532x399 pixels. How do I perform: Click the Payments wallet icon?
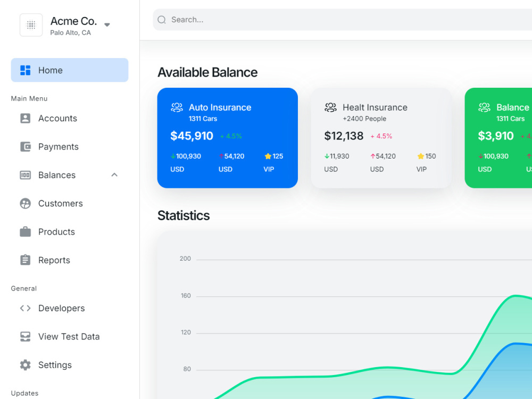click(26, 147)
